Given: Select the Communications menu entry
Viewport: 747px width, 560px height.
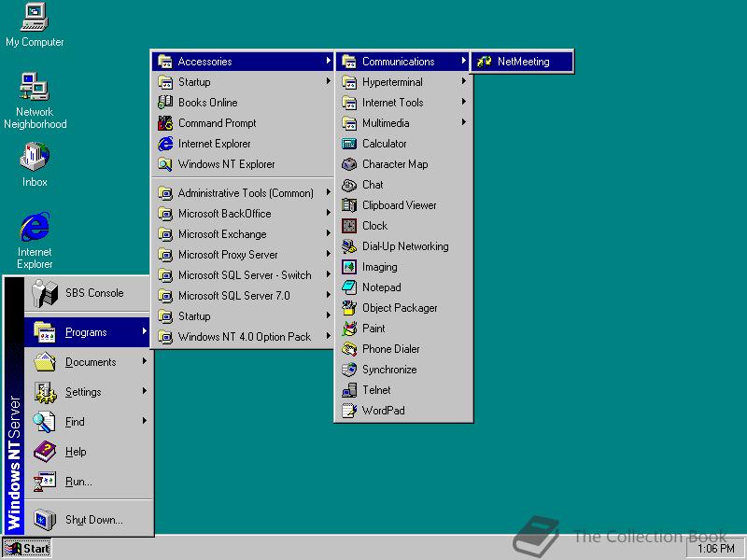Looking at the screenshot, I should [x=404, y=62].
